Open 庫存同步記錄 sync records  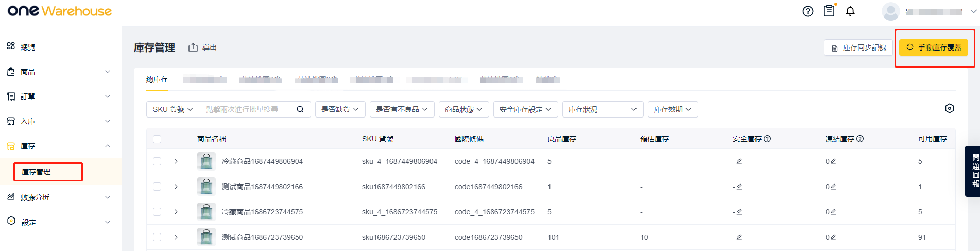click(x=858, y=47)
